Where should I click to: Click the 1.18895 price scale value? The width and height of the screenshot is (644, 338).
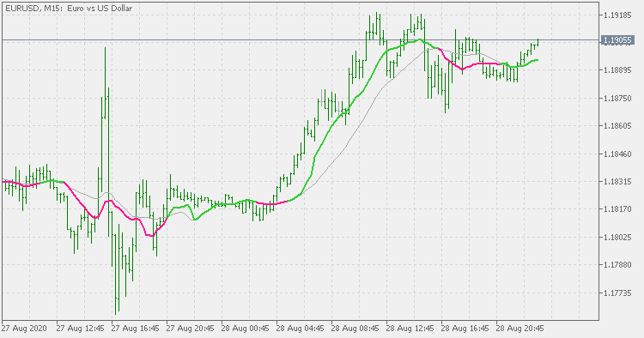(617, 70)
